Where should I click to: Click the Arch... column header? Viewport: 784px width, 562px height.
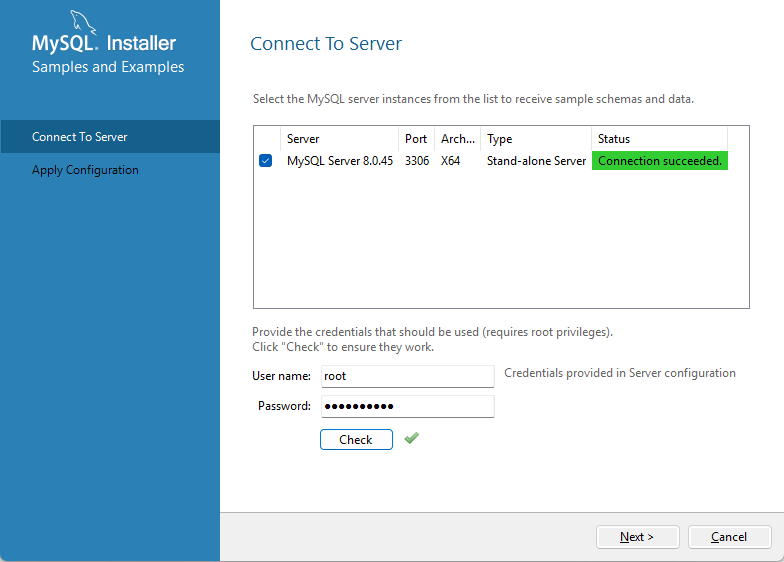click(458, 138)
